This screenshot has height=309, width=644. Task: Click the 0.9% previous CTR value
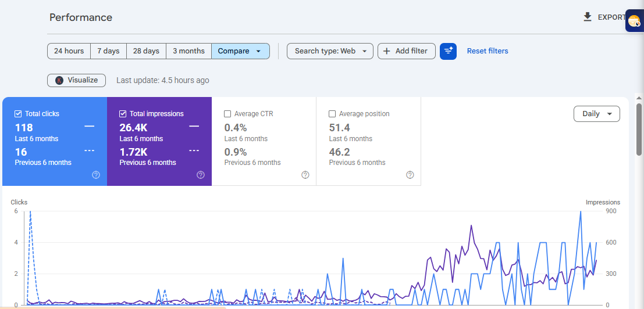236,152
